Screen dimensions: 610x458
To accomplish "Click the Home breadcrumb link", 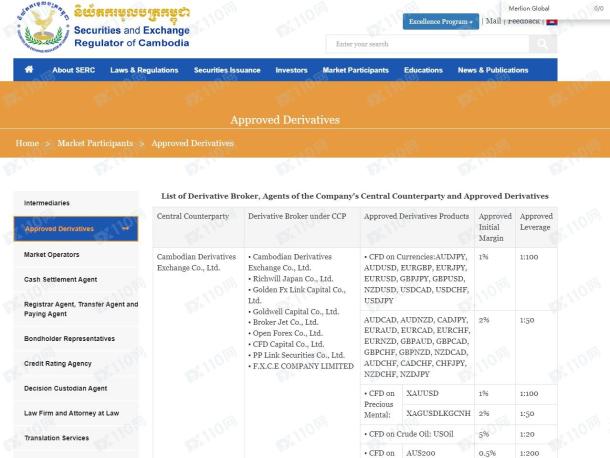I will [27, 143].
